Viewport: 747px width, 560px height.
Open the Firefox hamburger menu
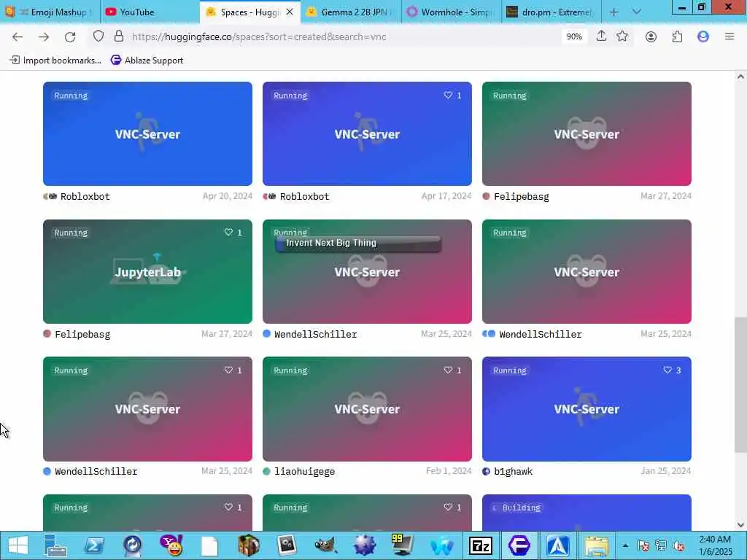(x=729, y=36)
